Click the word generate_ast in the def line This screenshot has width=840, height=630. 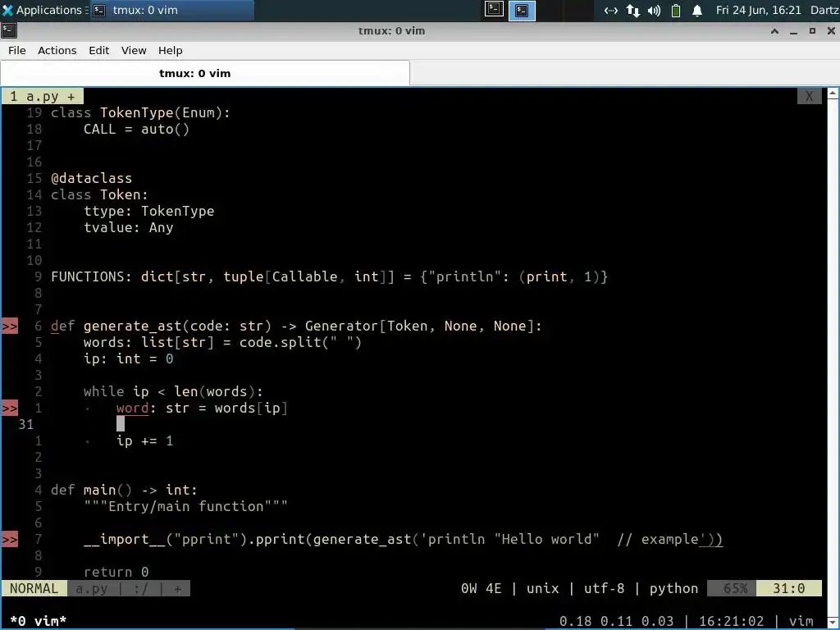coord(132,326)
